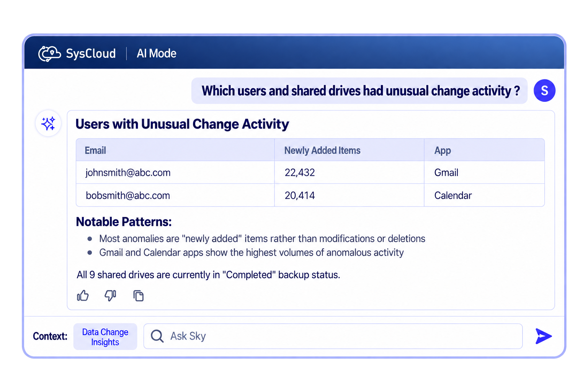Screen dimensions: 588x392
Task: Click the AI Mode header label
Action: click(157, 54)
